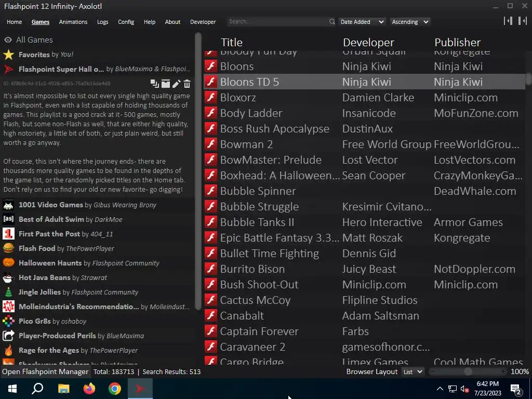Open the Help tab
532x399 pixels.
(149, 22)
